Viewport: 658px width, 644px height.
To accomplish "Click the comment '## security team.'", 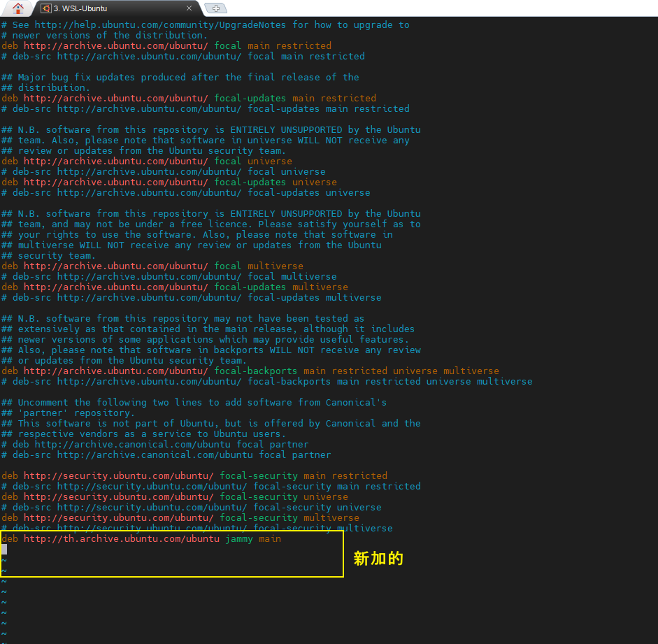I will point(49,255).
